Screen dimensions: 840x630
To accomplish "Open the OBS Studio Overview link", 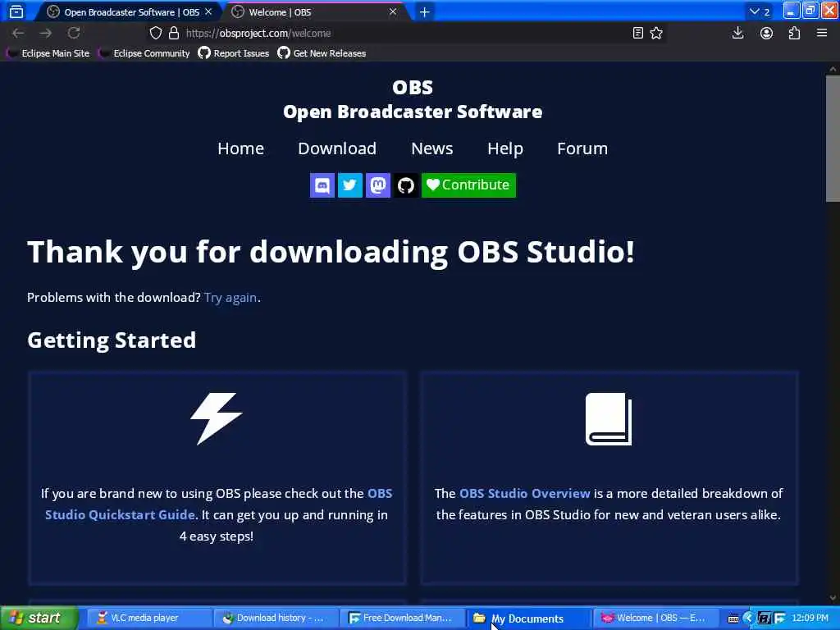I will (524, 493).
